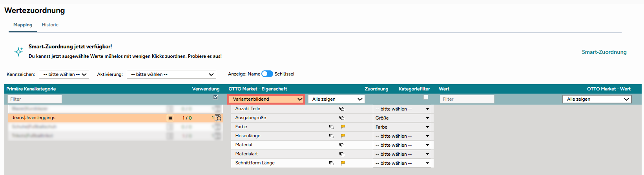Image resolution: width=644 pixels, height=175 pixels.
Task: Open the Kennzeichen dropdown
Action: click(x=64, y=74)
